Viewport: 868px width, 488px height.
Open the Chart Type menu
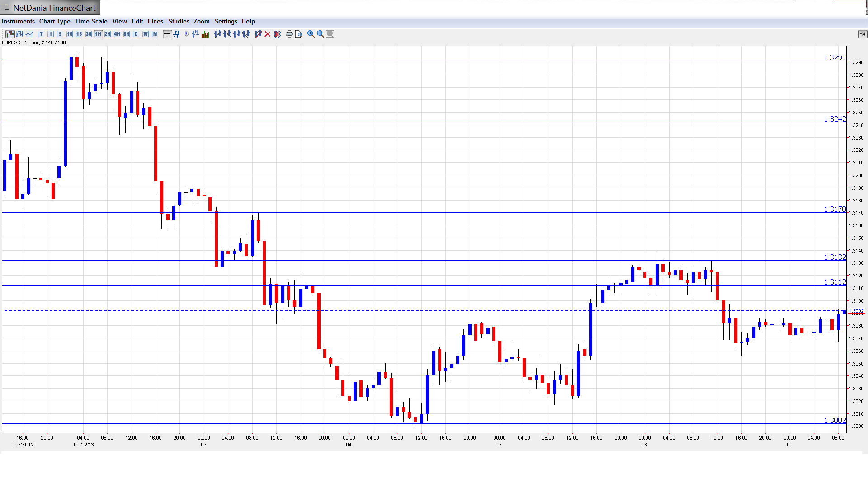pyautogui.click(x=55, y=21)
